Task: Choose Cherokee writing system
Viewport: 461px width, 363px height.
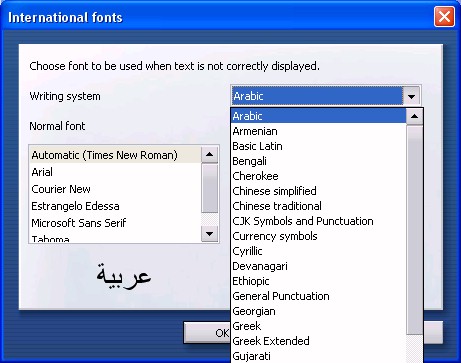Action: [x=319, y=176]
